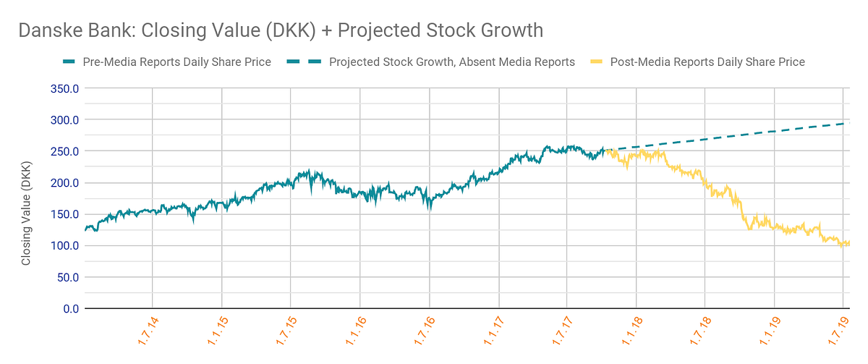
Task: Click the Pre-Media Reports legend label
Action: tap(176, 62)
